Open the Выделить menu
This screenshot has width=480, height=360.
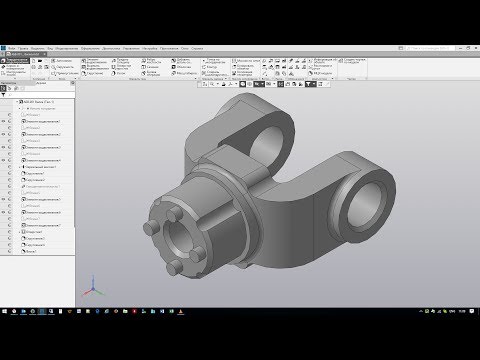click(38, 48)
